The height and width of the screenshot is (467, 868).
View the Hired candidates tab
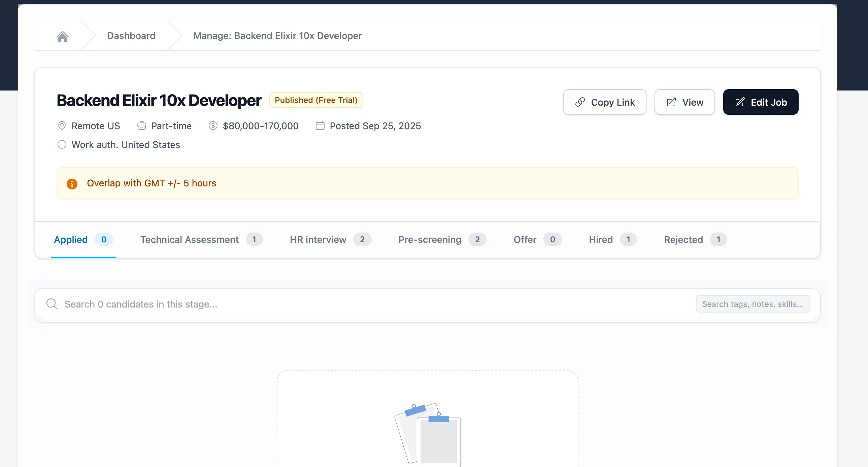(x=601, y=240)
